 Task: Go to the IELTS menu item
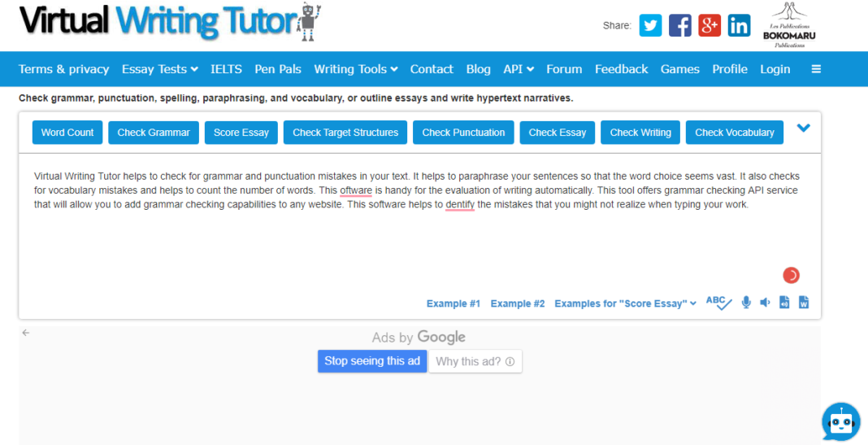click(x=226, y=69)
